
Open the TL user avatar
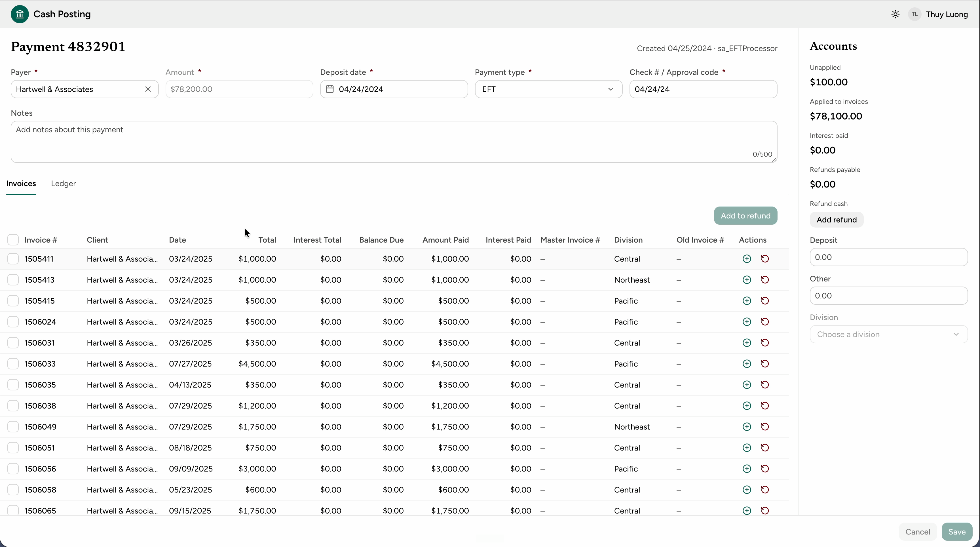pos(914,14)
